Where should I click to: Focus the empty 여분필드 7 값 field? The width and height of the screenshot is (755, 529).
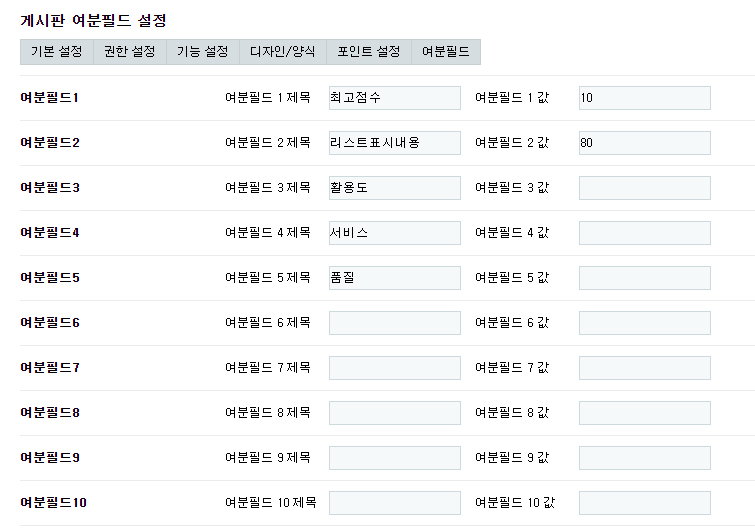coord(644,368)
